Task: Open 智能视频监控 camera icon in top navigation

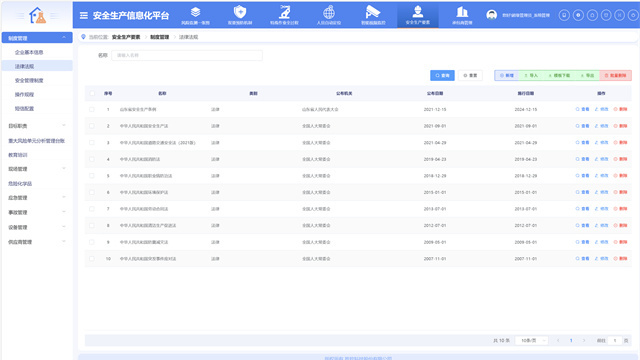Action: click(373, 12)
